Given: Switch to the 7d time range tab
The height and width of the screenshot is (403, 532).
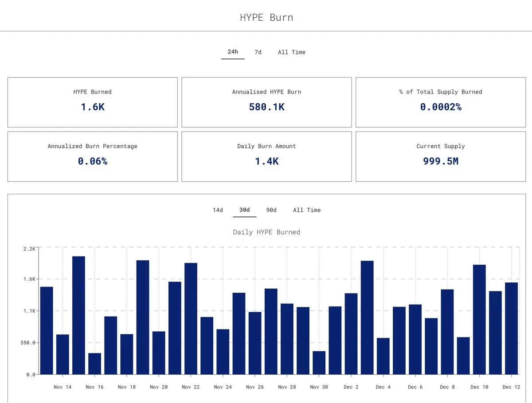Looking at the screenshot, I should click(258, 52).
